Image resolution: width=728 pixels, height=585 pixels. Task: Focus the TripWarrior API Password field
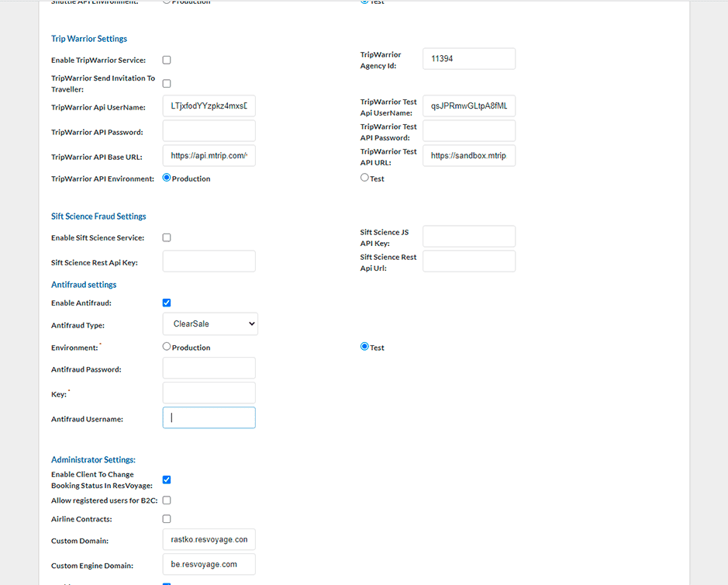click(x=209, y=131)
